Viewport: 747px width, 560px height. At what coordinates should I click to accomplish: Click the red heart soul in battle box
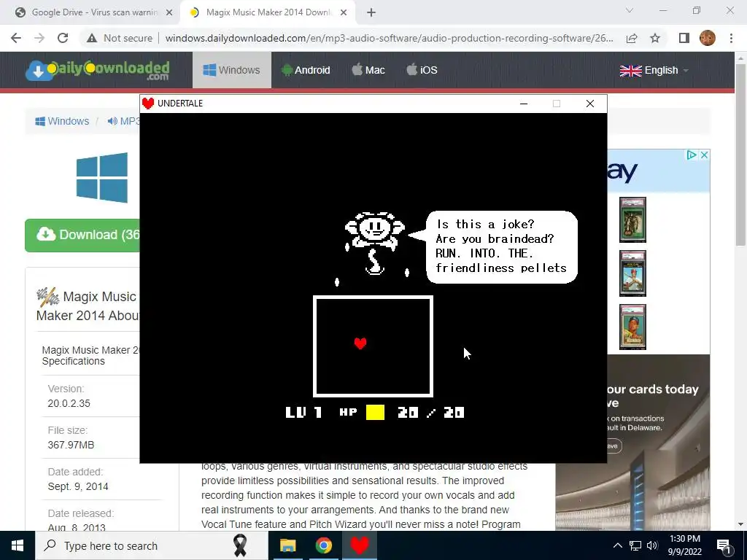[360, 343]
